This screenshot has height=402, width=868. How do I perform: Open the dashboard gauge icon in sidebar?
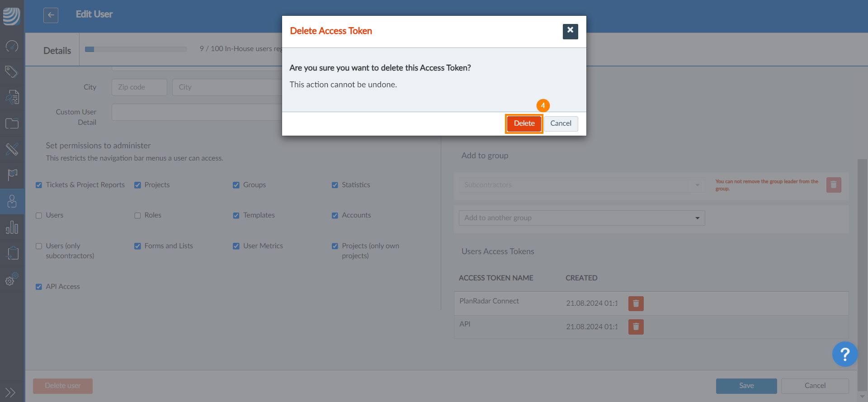(x=12, y=46)
